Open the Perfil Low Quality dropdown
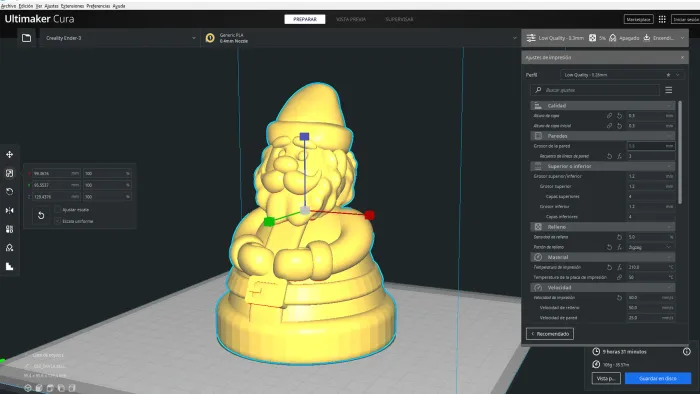This screenshot has height=394, width=700. coord(621,75)
